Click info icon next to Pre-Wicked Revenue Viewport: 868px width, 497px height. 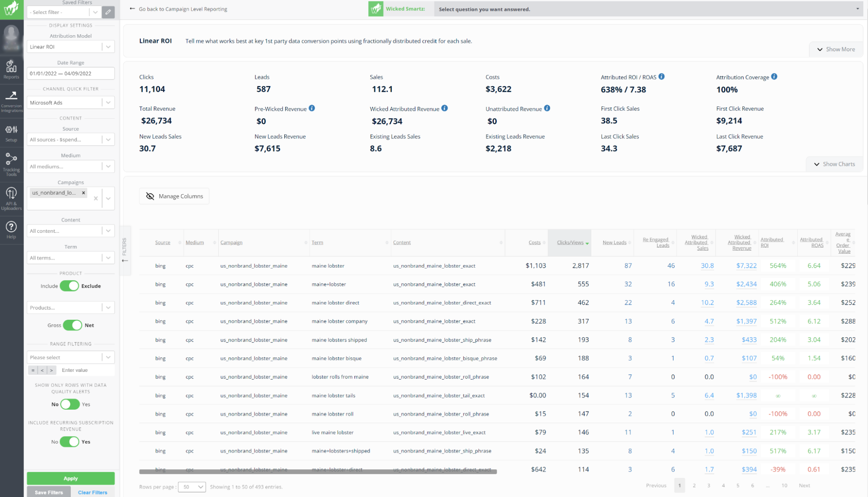point(312,108)
